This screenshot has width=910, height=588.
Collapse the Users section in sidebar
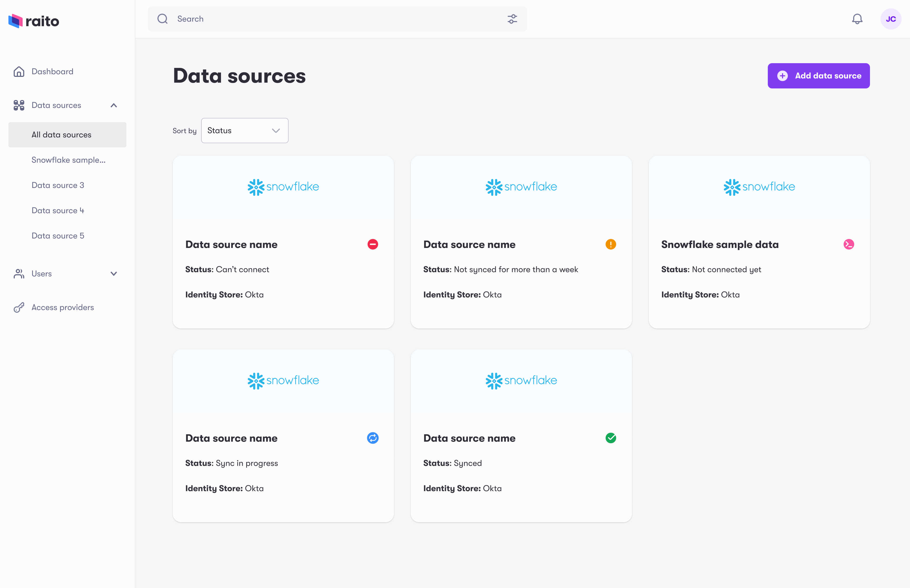click(x=114, y=272)
